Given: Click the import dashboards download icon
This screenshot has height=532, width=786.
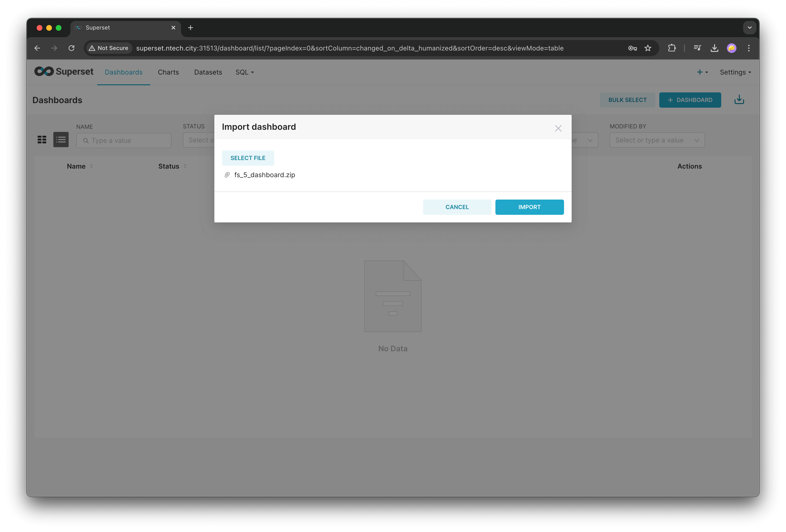Looking at the screenshot, I should pyautogui.click(x=739, y=100).
